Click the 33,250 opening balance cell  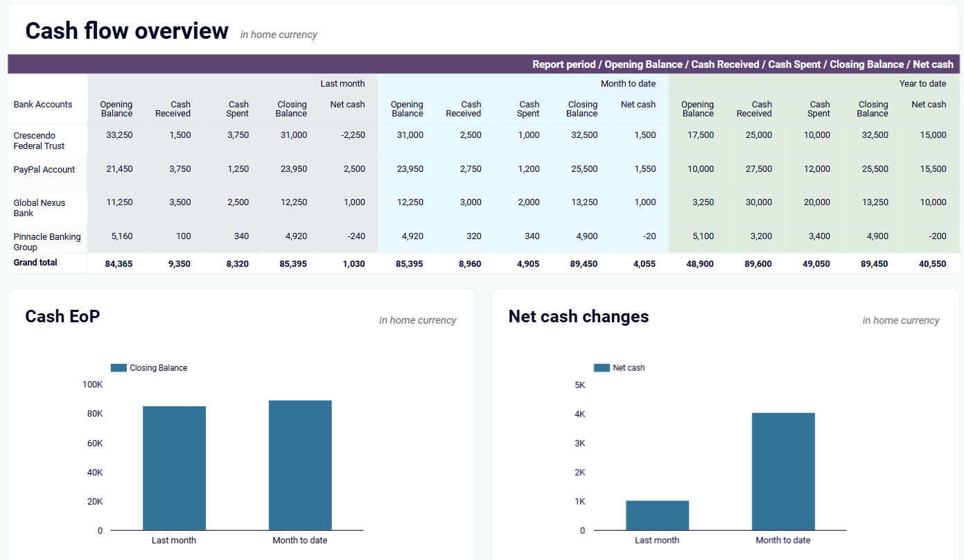(119, 135)
